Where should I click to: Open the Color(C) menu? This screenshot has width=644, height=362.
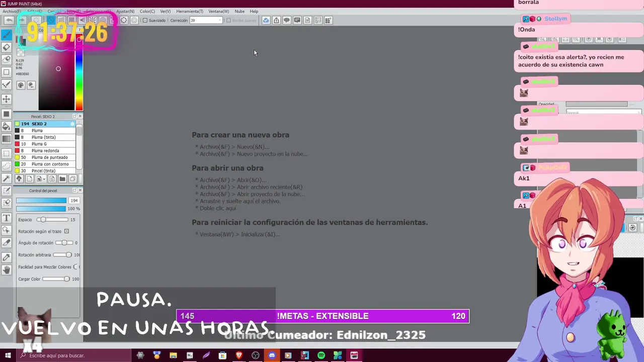point(147,11)
